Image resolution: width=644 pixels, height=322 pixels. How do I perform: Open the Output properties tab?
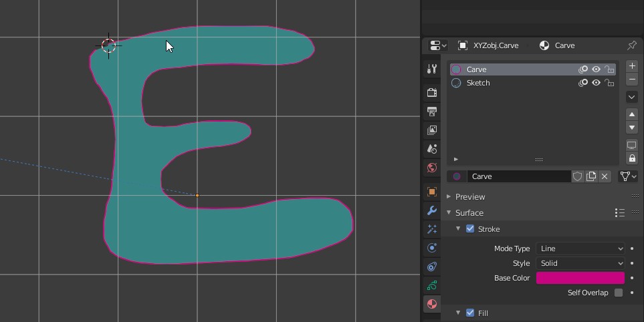point(432,112)
